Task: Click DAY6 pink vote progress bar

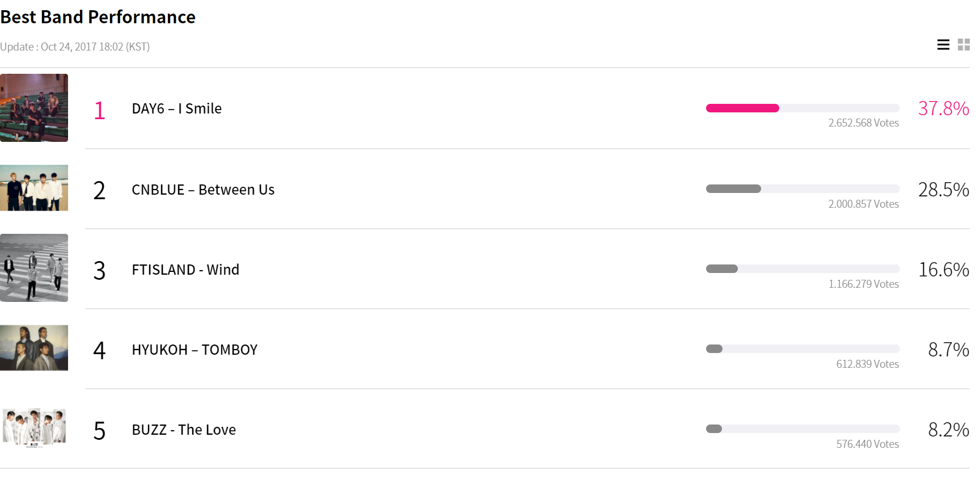Action: 802,108
